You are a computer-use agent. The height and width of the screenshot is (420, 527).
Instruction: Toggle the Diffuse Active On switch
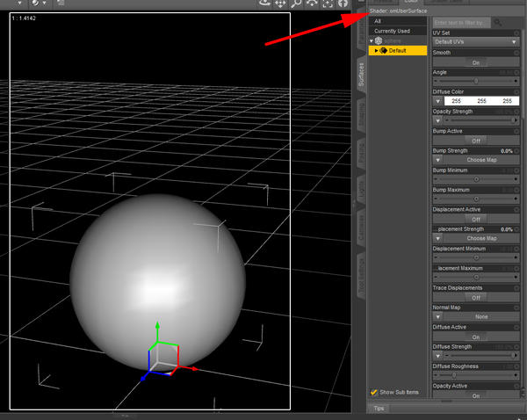[476, 337]
